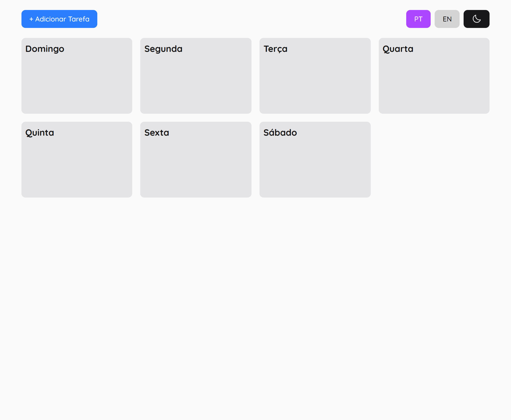This screenshot has height=420, width=511.
Task: Switch language to EN
Action: [447, 19]
